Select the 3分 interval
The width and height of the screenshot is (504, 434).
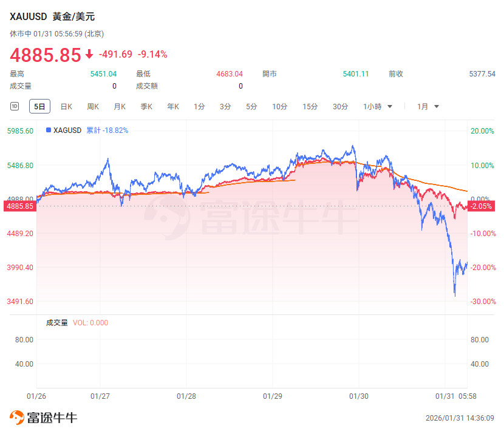tap(225, 106)
